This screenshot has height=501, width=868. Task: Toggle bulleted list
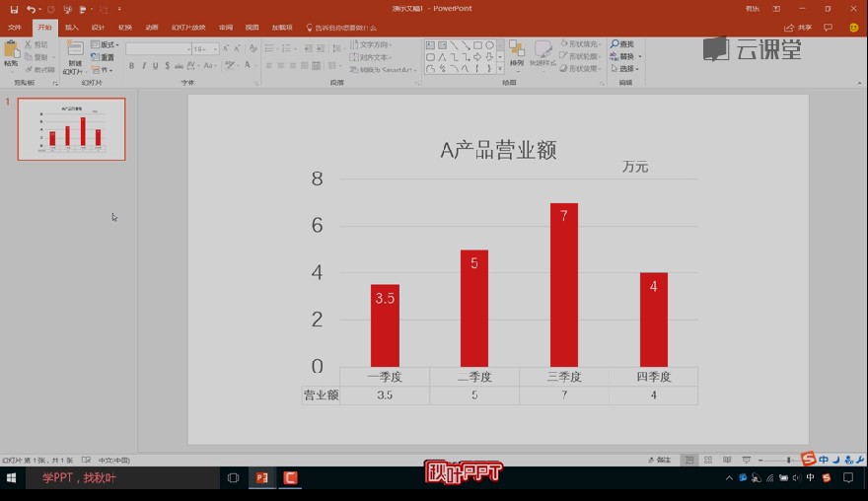pos(271,48)
